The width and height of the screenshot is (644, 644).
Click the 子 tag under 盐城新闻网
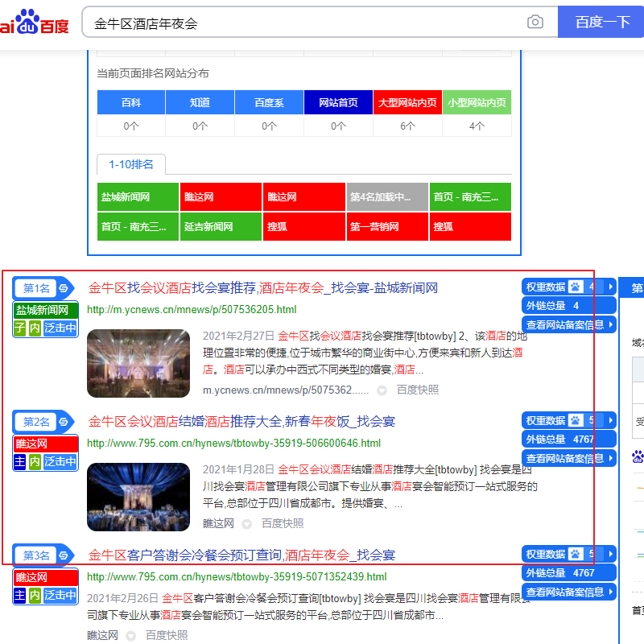tap(19, 328)
